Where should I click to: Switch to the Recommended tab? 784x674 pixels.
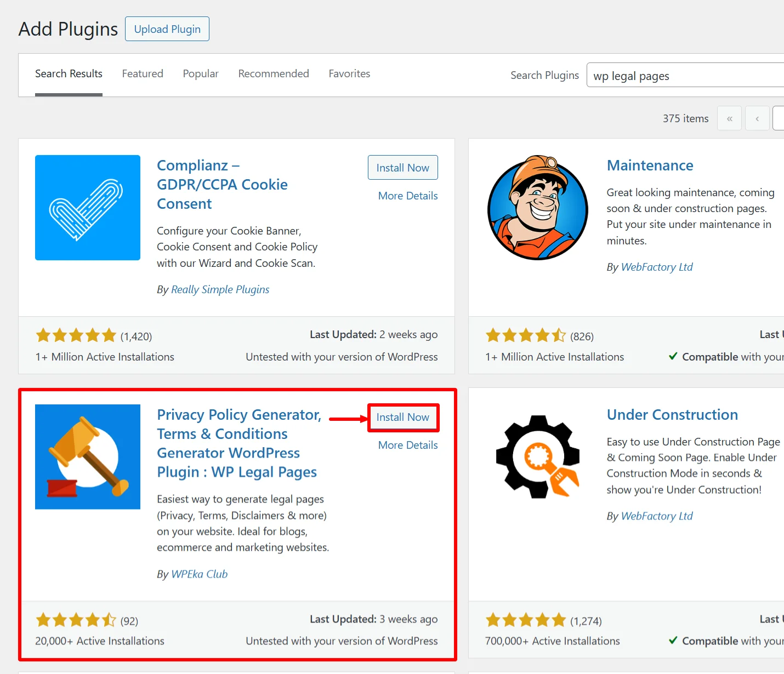273,73
